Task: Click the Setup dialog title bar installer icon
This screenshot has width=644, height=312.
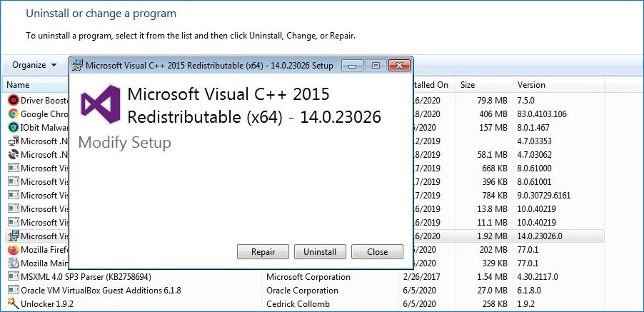Action: click(x=77, y=65)
